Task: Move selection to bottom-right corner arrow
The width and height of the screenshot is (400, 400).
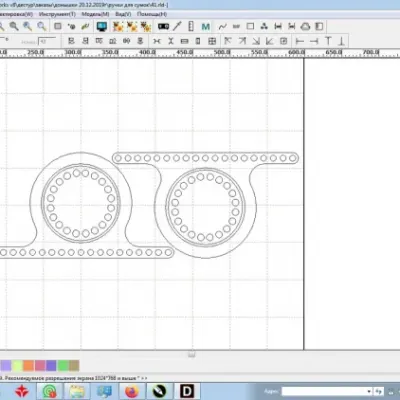Action: (x=256, y=41)
